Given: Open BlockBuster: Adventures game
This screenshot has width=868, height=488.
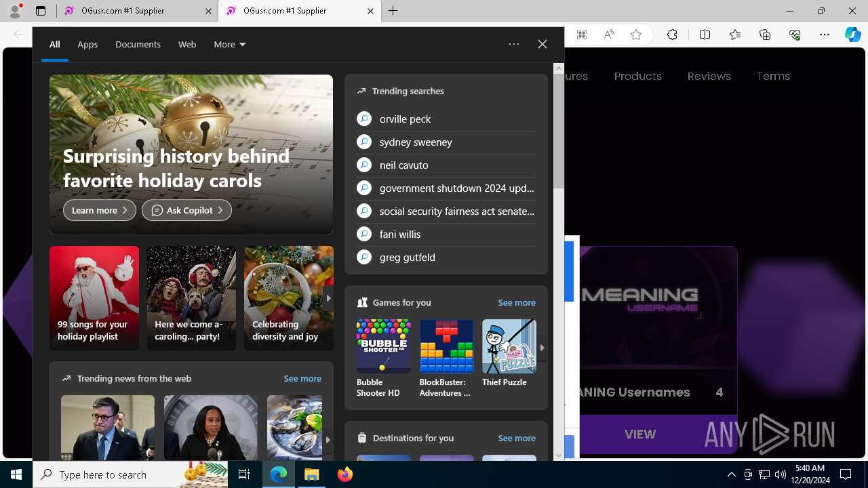Looking at the screenshot, I should point(446,359).
